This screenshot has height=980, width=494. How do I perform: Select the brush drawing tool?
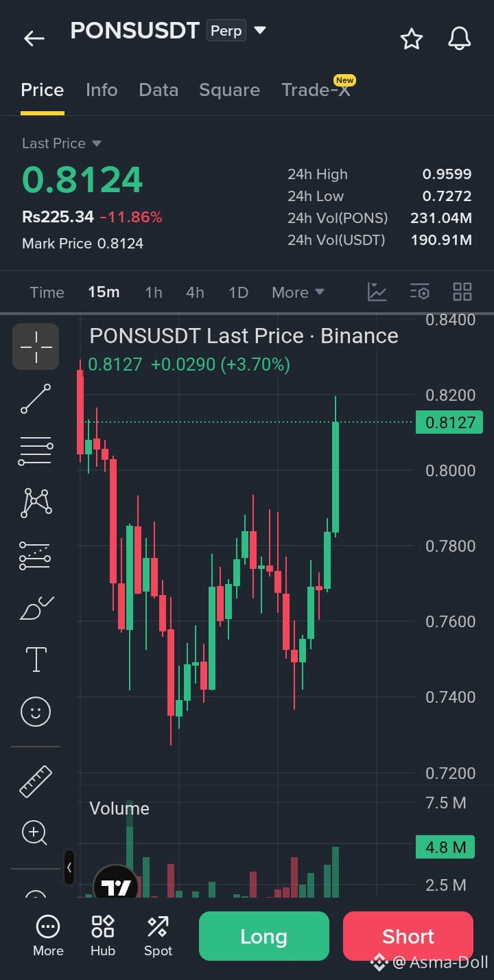[36, 608]
